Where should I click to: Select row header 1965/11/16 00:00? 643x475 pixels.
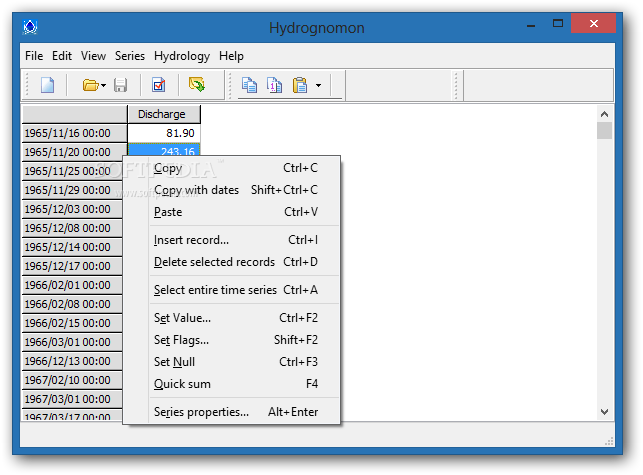74,133
